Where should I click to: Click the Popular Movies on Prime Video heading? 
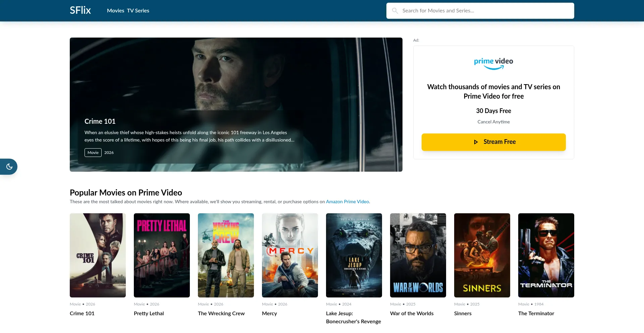(126, 192)
